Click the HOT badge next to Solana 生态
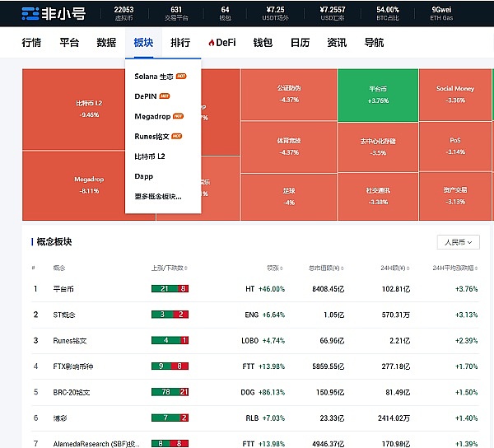Screen dimensions: 494x448 pyautogui.click(x=181, y=77)
